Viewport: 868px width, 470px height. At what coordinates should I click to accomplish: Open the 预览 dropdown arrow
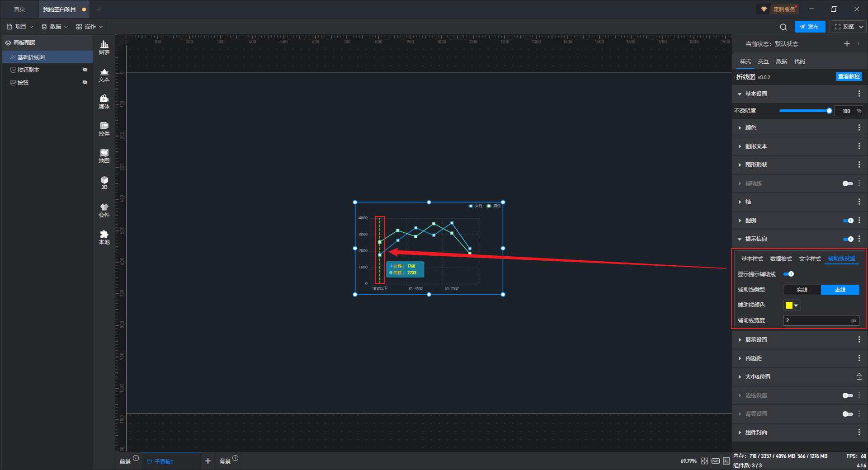click(x=861, y=27)
